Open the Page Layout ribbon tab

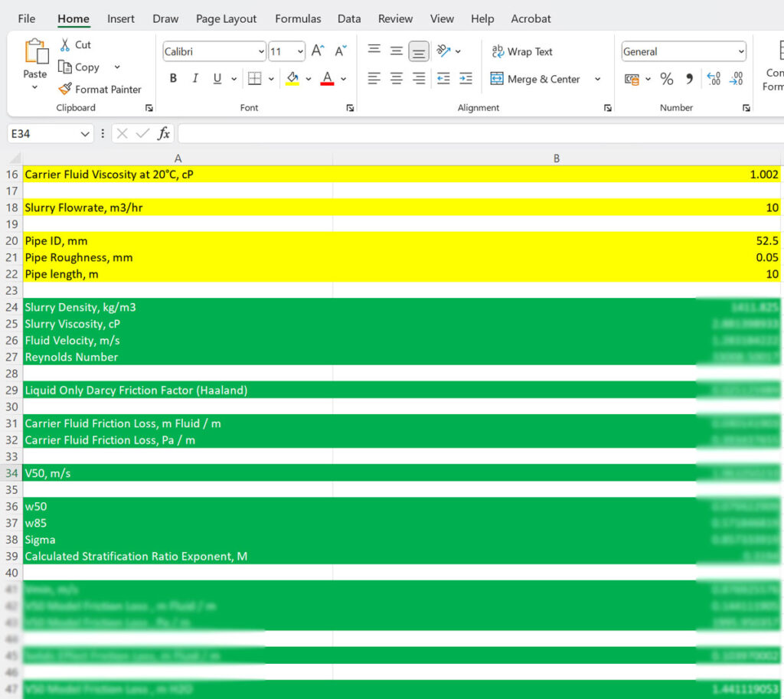point(226,18)
